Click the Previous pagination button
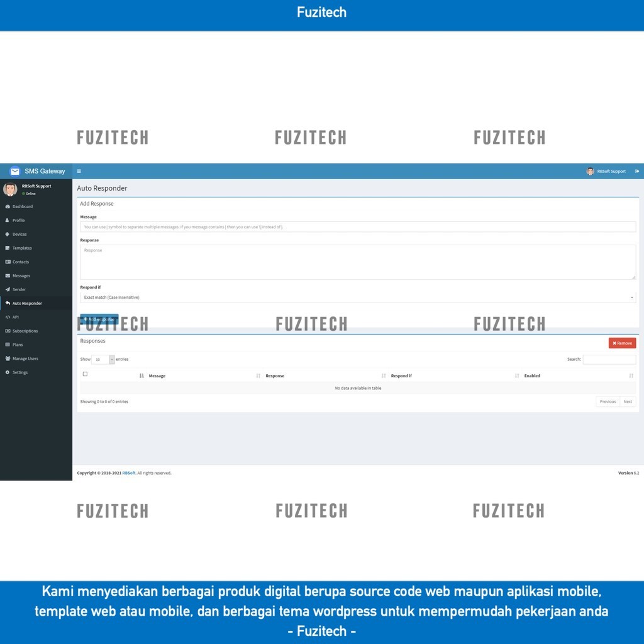This screenshot has height=644, width=644. point(608,402)
